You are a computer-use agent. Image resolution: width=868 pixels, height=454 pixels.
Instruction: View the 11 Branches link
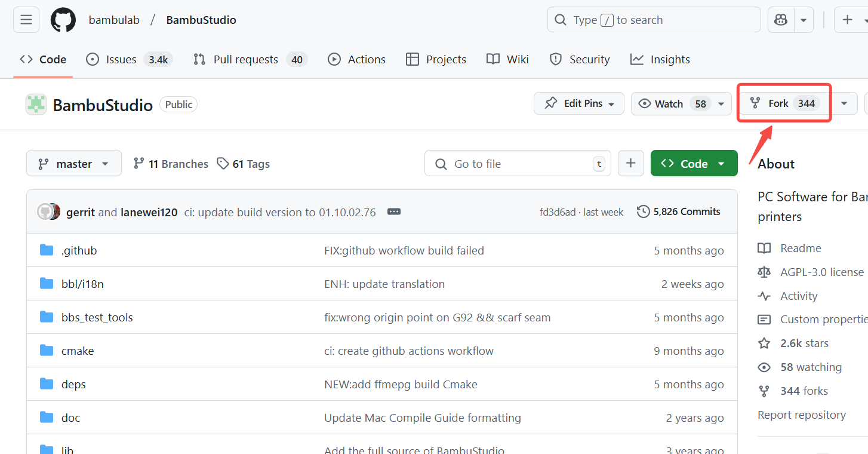pos(171,164)
